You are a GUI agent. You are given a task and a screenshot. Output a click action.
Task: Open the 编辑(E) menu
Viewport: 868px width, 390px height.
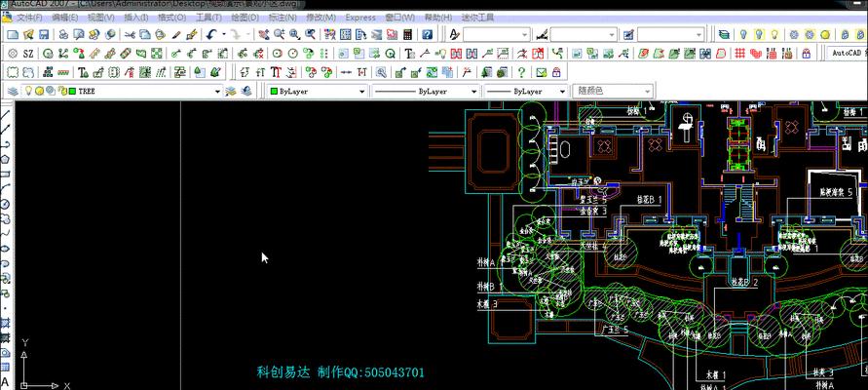tap(64, 18)
